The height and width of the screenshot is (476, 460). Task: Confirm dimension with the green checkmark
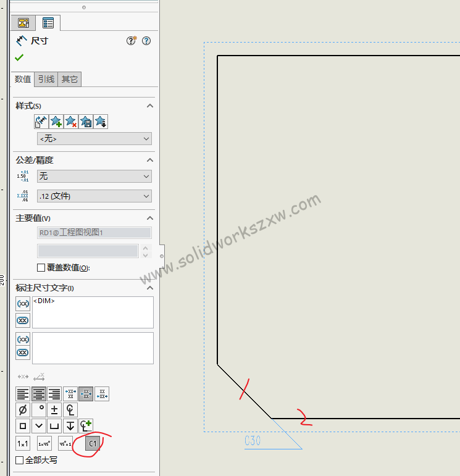(x=19, y=57)
